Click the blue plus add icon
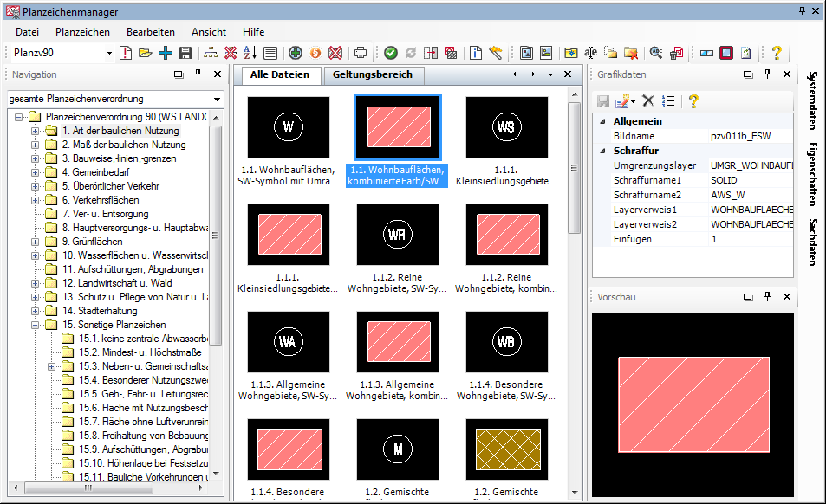 click(x=165, y=54)
